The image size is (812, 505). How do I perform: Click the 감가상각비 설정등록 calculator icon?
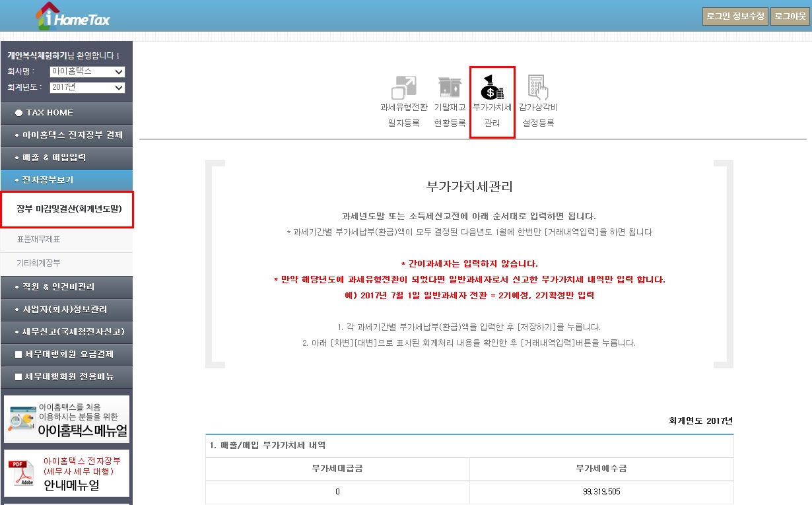(539, 86)
